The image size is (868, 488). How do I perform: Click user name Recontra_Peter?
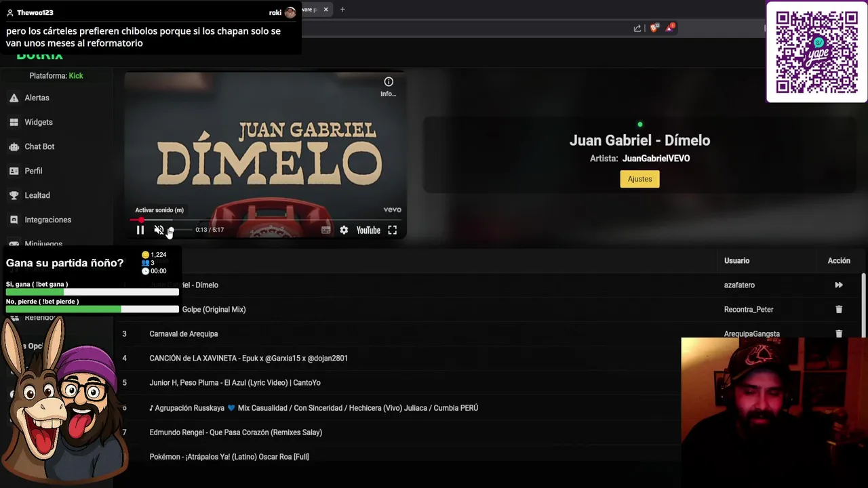749,310
